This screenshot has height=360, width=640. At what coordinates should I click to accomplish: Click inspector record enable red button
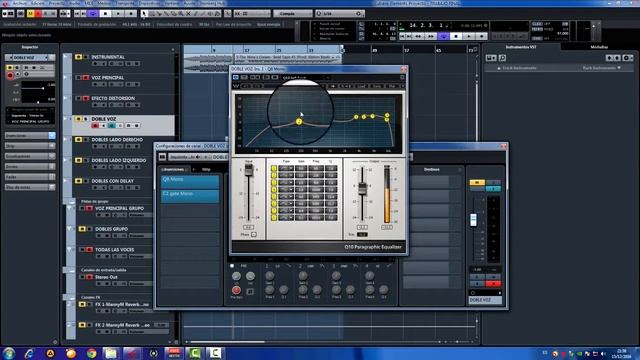pos(10,75)
